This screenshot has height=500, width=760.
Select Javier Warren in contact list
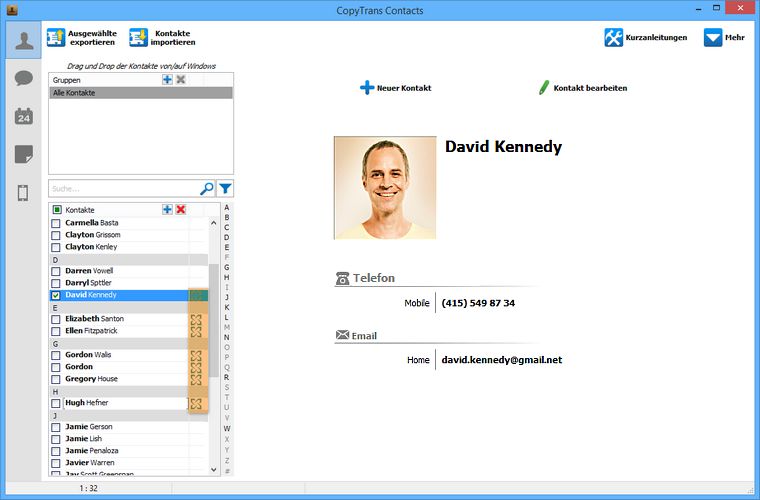tap(90, 463)
